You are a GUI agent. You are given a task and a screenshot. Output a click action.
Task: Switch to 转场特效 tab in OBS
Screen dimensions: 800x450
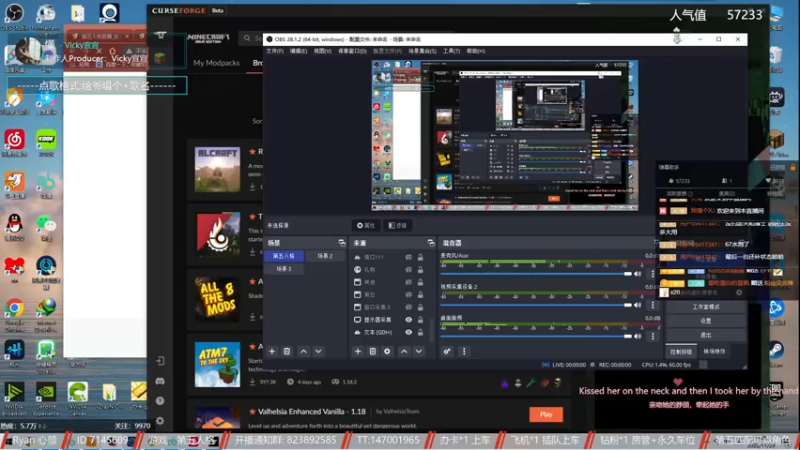coord(714,352)
